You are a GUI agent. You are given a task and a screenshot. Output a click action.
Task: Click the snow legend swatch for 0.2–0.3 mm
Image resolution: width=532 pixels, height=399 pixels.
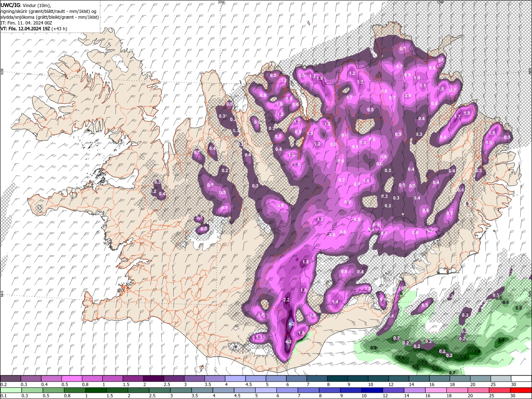[10, 378]
